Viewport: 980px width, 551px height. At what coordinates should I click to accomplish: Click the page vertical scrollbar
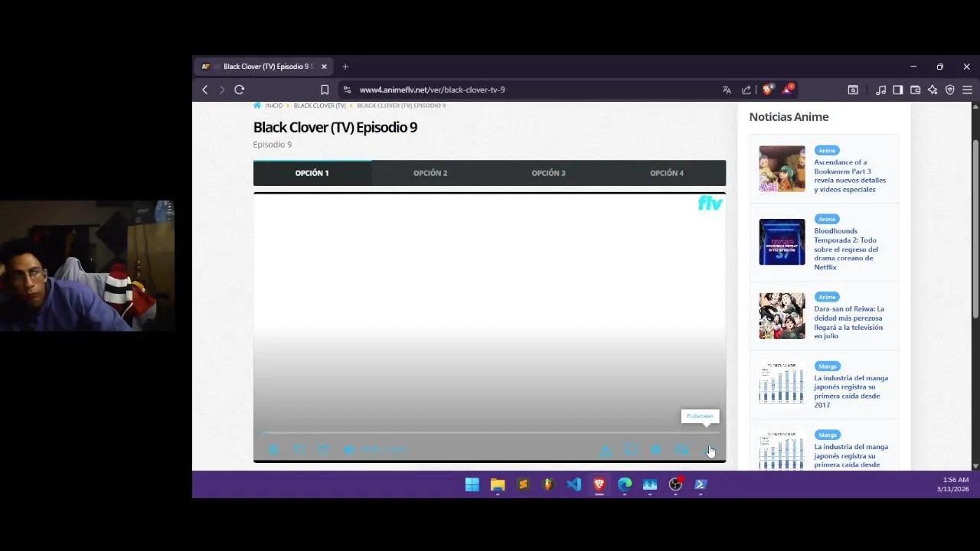[x=975, y=230]
